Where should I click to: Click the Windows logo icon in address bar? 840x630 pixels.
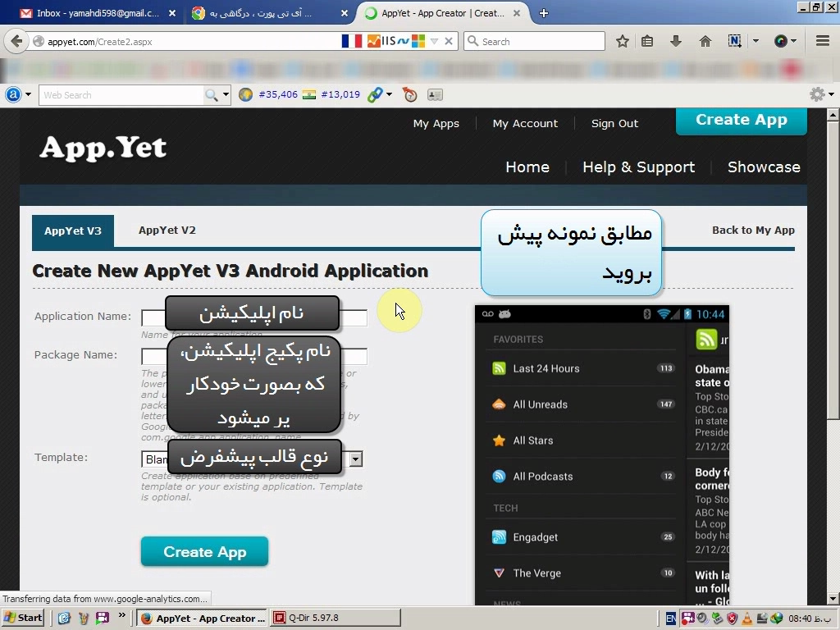(x=418, y=41)
